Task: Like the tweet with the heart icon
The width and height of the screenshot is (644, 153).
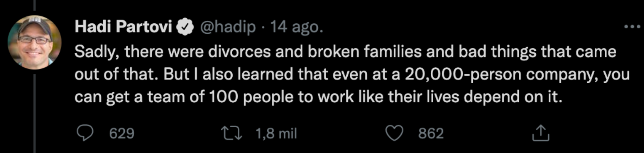Action: (x=395, y=134)
